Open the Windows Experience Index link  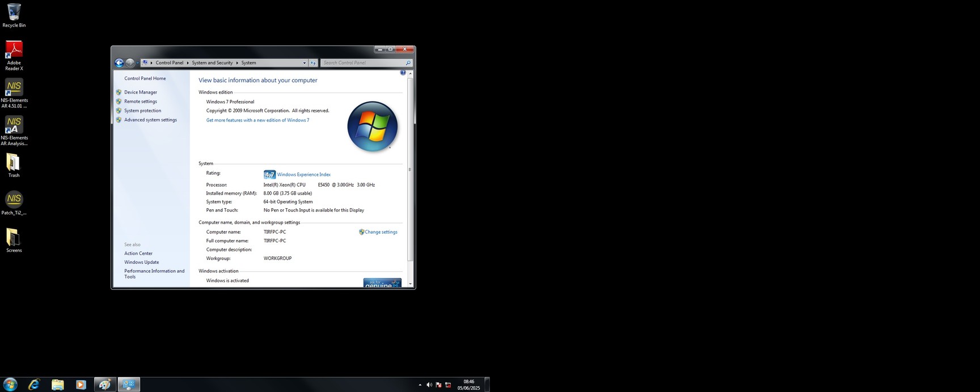pos(304,175)
